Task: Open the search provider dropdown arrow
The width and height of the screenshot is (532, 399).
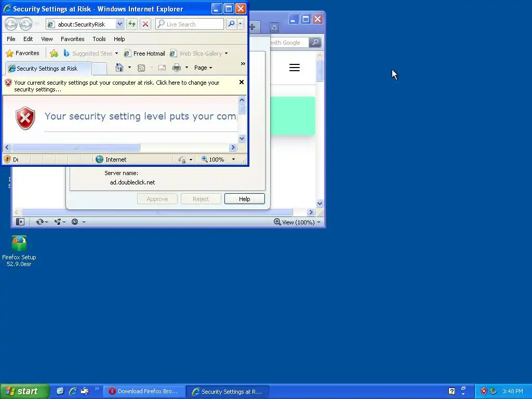Action: click(240, 24)
